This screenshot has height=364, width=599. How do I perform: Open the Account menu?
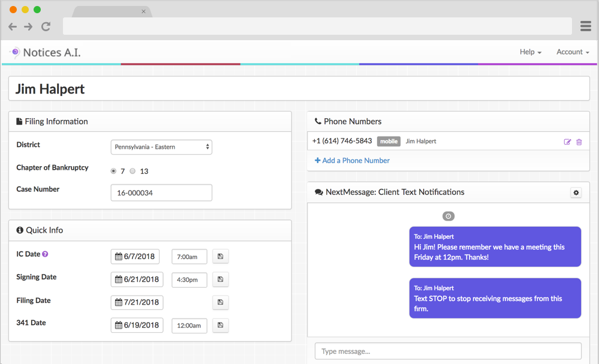573,52
